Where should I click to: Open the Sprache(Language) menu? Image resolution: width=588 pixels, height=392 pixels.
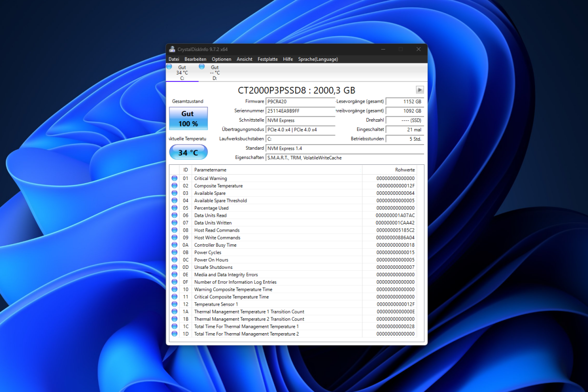click(318, 59)
